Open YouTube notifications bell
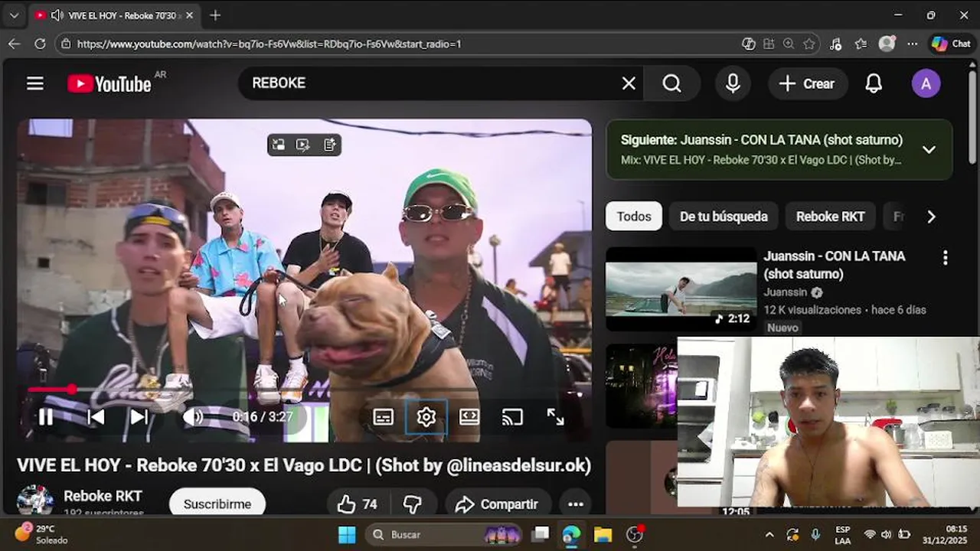The image size is (980, 551). click(874, 83)
